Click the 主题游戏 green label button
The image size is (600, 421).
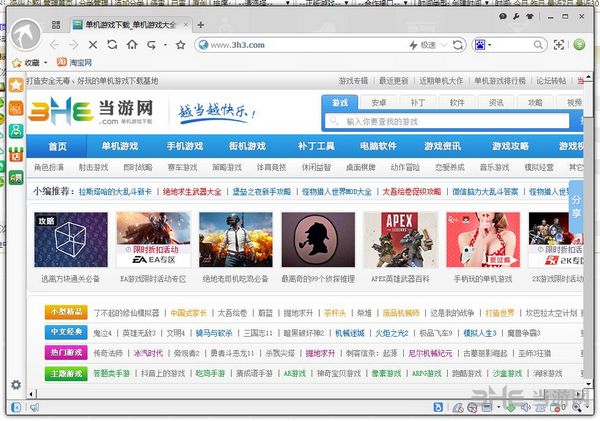pyautogui.click(x=66, y=373)
